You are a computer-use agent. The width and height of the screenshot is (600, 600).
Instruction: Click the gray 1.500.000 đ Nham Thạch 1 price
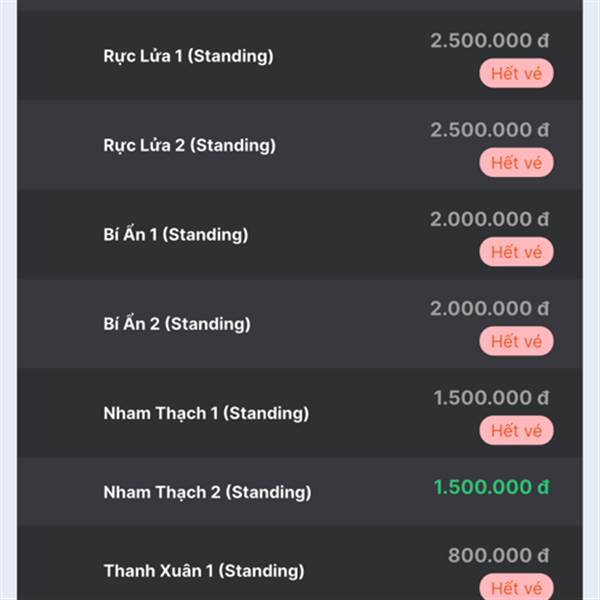(491, 398)
